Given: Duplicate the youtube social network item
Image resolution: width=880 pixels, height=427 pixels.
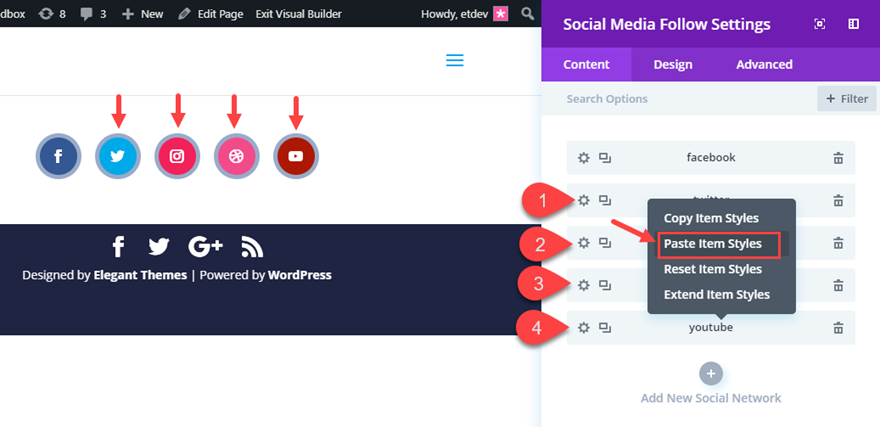Looking at the screenshot, I should 604,328.
